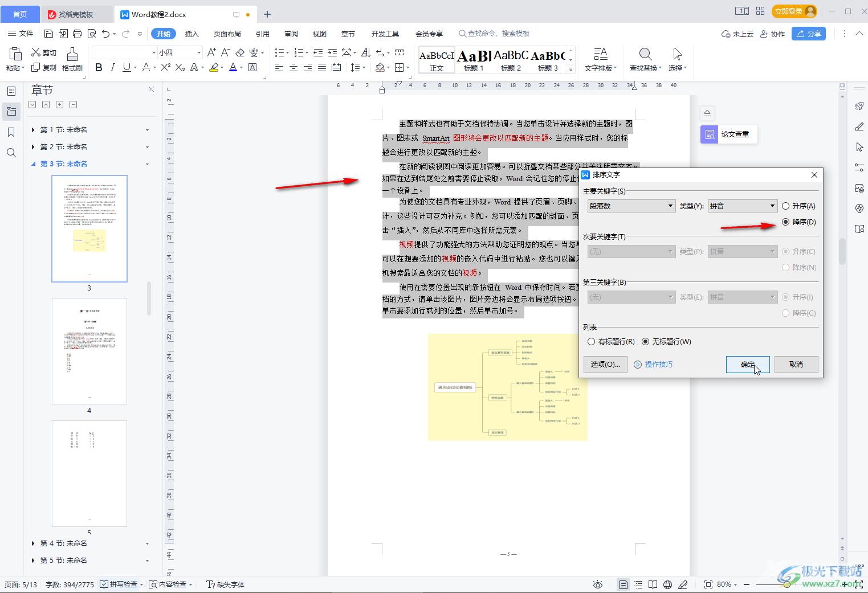Toggle Bold formatting
The image size is (868, 593).
tap(99, 67)
